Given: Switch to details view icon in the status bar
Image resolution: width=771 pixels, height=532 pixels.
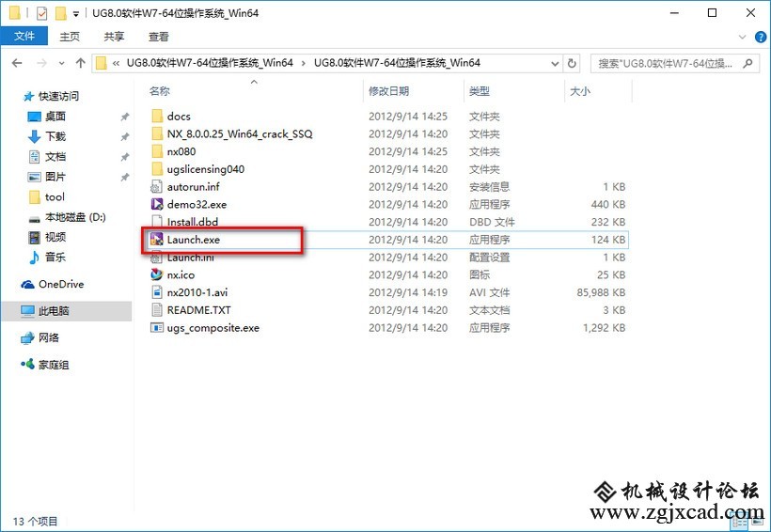Looking at the screenshot, I should tap(740, 520).
